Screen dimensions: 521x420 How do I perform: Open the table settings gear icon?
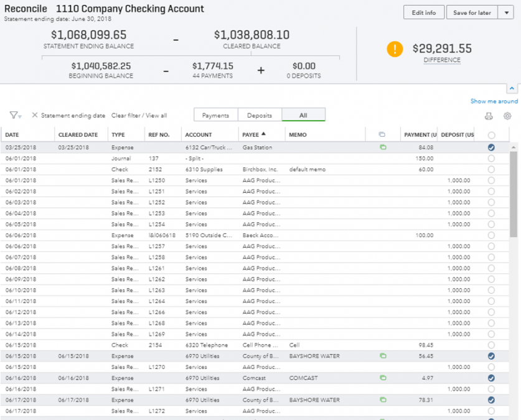(507, 116)
